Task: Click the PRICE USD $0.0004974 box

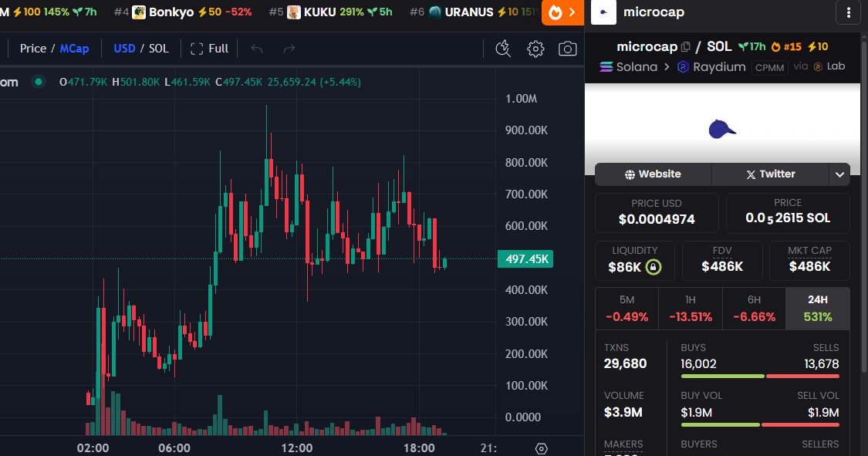Action: (x=657, y=212)
